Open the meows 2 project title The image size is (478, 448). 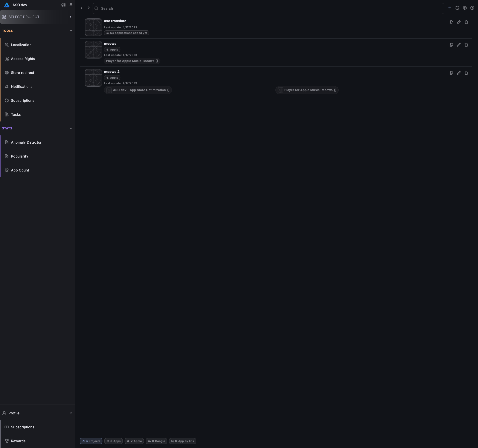click(112, 72)
